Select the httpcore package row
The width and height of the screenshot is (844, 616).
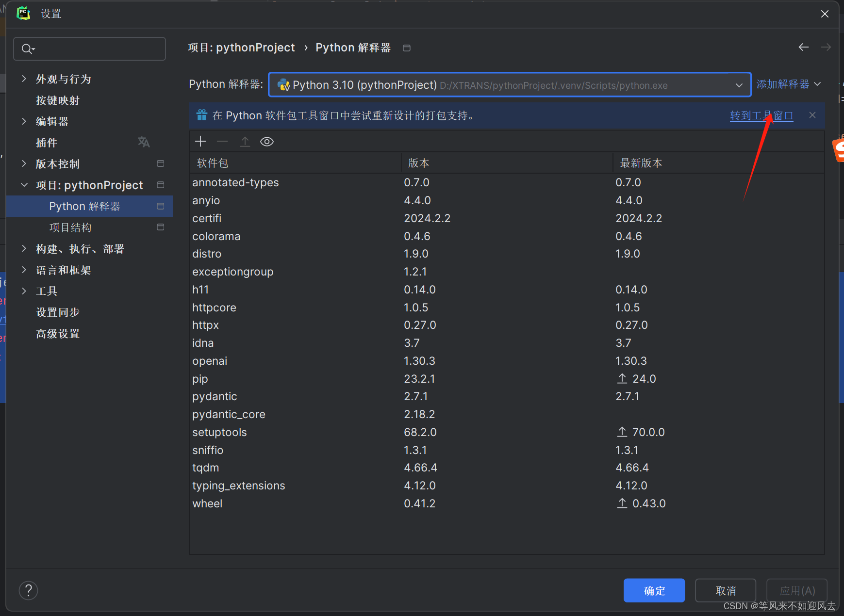pyautogui.click(x=507, y=308)
